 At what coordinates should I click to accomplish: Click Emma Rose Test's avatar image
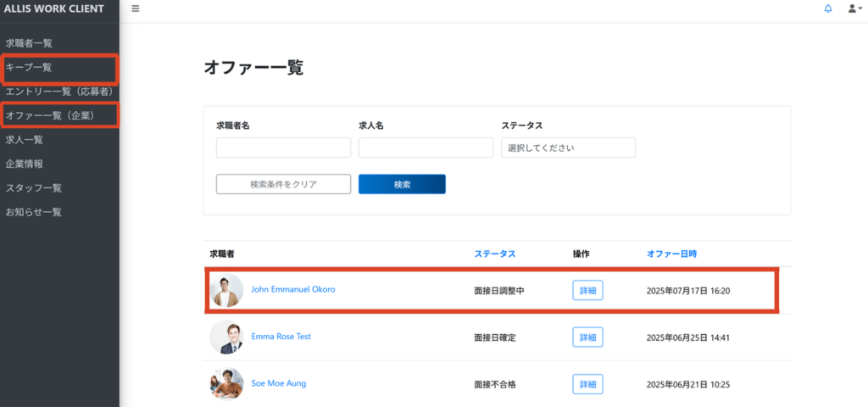[x=226, y=337]
